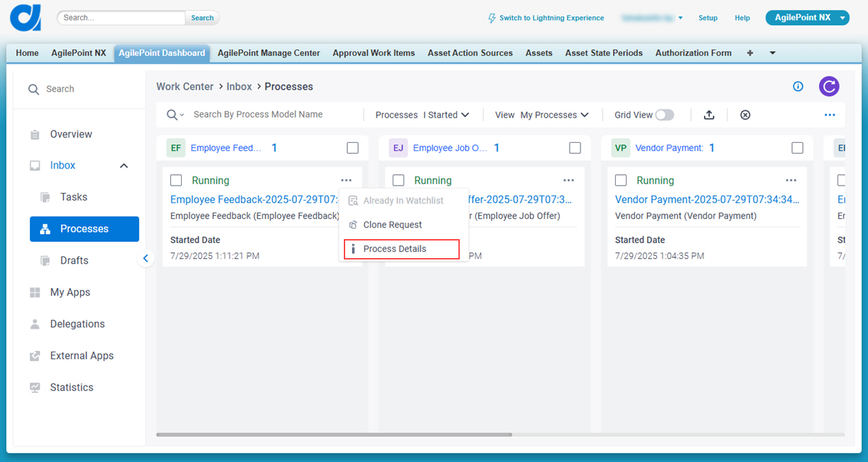Screen dimensions: 868x462
Task: Click the top Search button
Action: [x=202, y=18]
